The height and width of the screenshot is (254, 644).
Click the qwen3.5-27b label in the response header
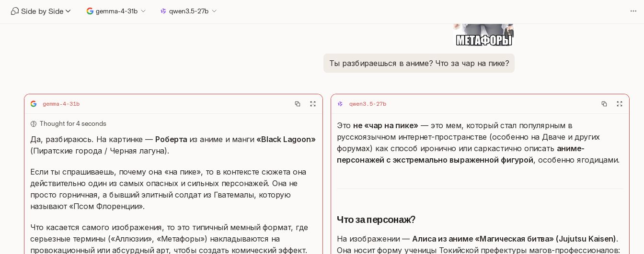click(368, 104)
